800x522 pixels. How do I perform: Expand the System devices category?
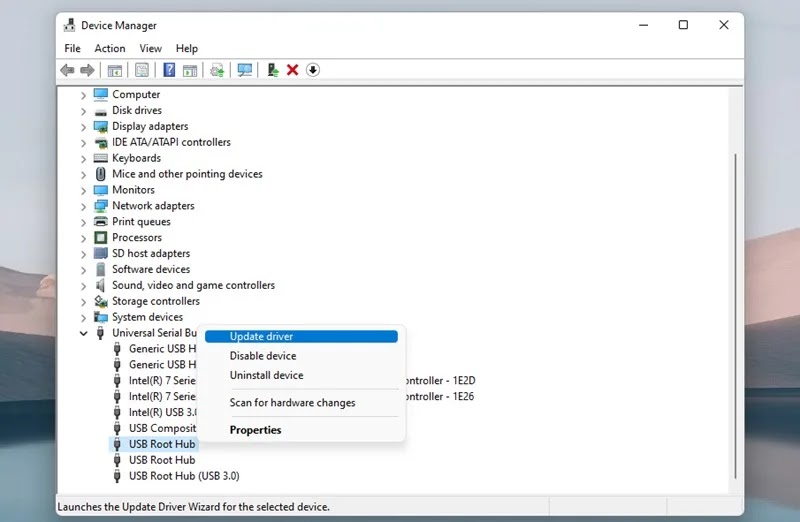pos(83,317)
